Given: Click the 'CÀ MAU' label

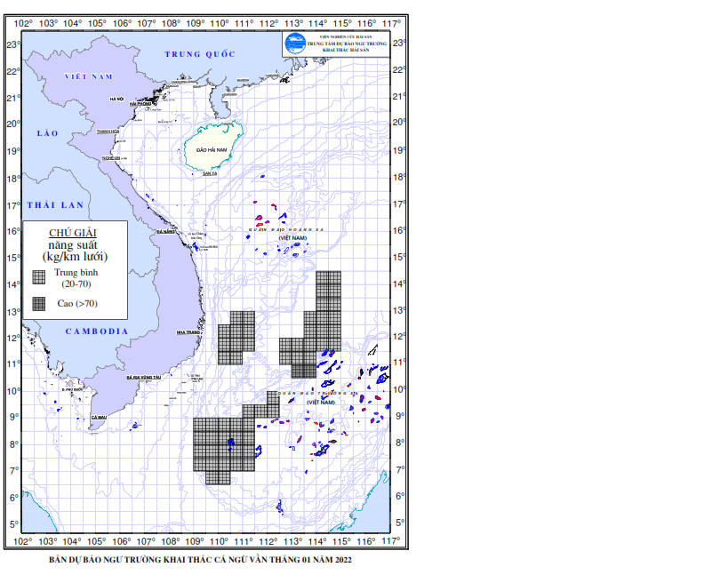Looking at the screenshot, I should tap(99, 417).
